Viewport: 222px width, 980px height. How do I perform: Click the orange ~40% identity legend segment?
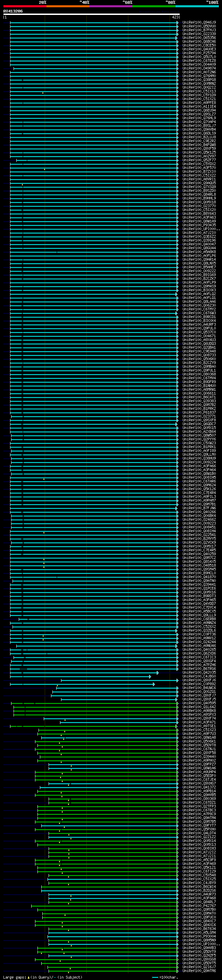pyautogui.click(x=68, y=6)
